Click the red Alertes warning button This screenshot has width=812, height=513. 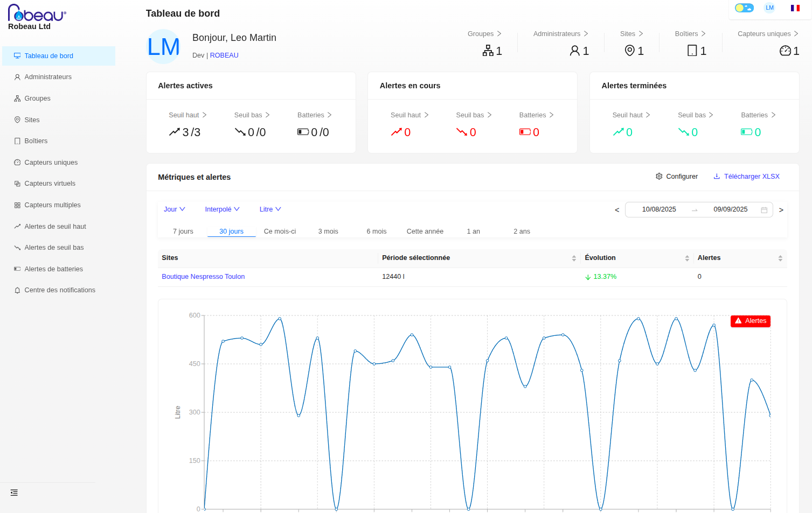coord(750,321)
